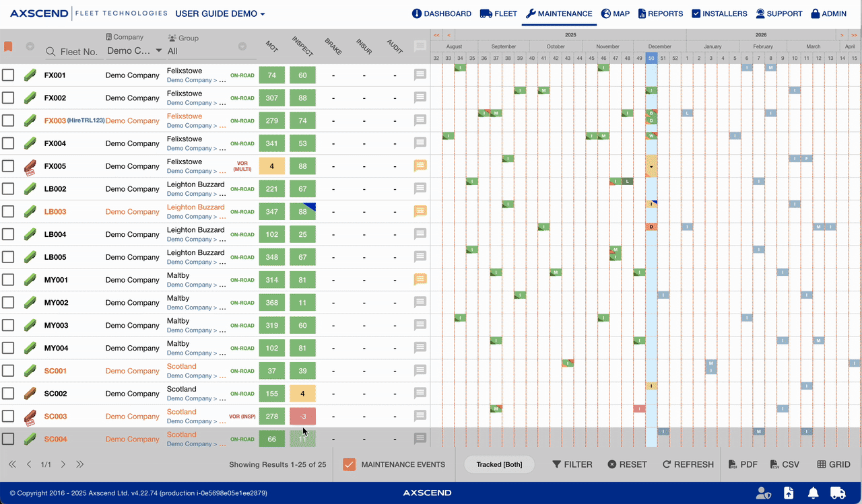Tick the checkbox for vehicle FX001
Image resolution: width=862 pixels, height=504 pixels.
coord(8,75)
